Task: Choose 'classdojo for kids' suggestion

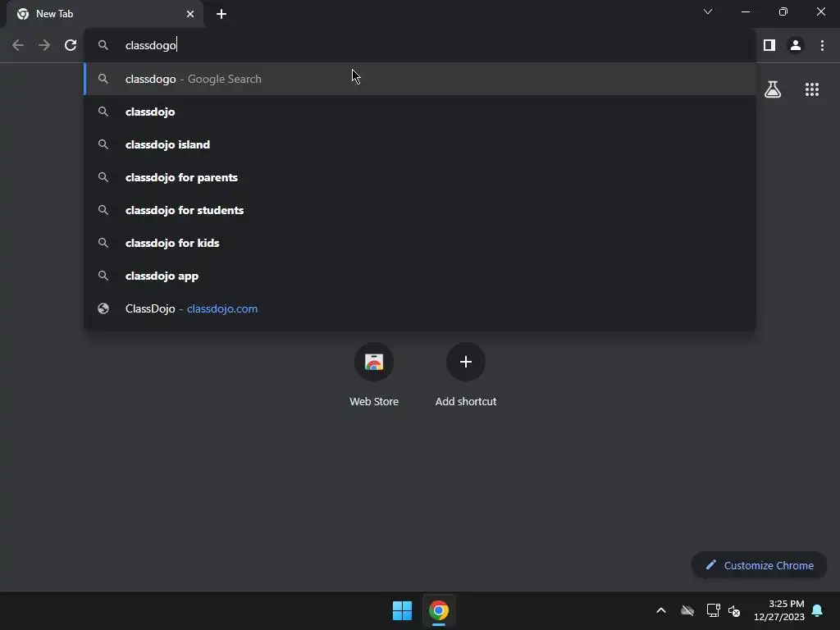Action: tap(420, 243)
